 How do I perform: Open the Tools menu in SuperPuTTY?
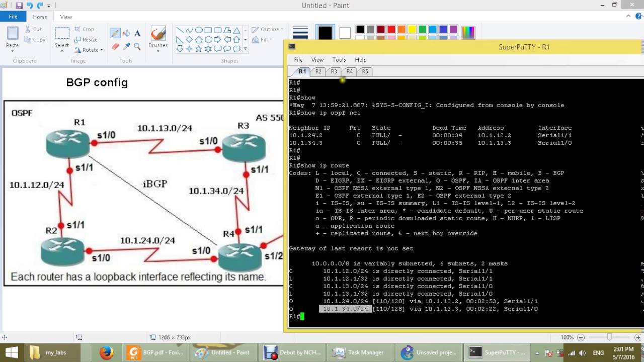pos(339,60)
